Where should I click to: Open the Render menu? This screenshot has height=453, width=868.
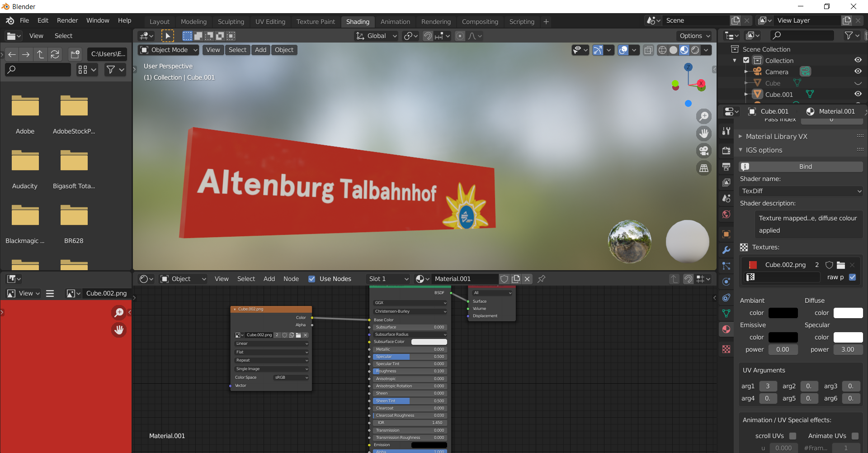pyautogui.click(x=67, y=20)
